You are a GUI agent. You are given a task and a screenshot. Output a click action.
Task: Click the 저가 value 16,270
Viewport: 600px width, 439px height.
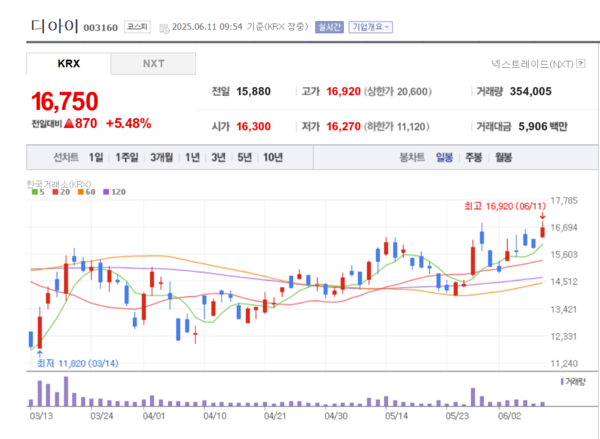(x=343, y=126)
